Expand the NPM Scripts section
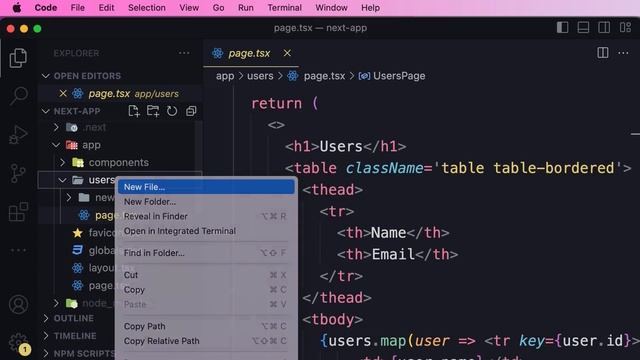 click(x=46, y=353)
